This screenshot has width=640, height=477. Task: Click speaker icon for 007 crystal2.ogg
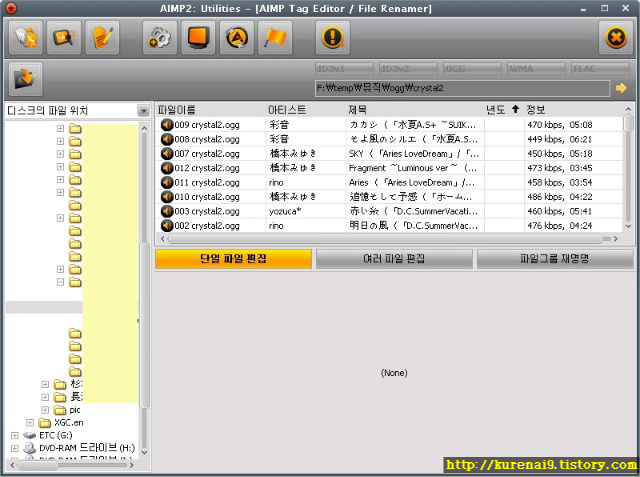click(167, 153)
